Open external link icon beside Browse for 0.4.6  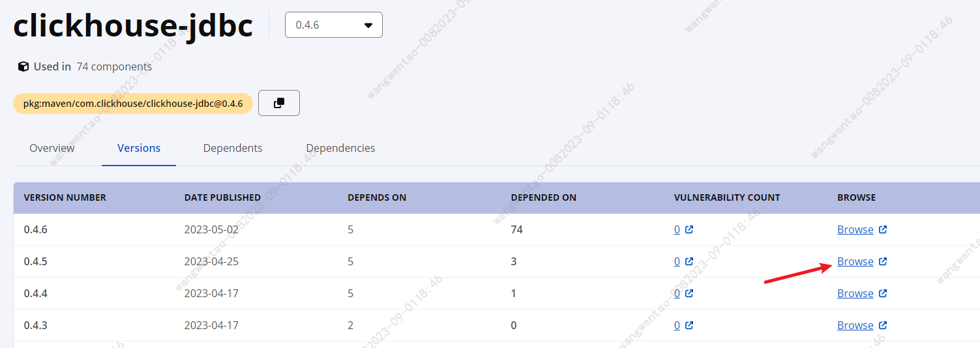883,229
